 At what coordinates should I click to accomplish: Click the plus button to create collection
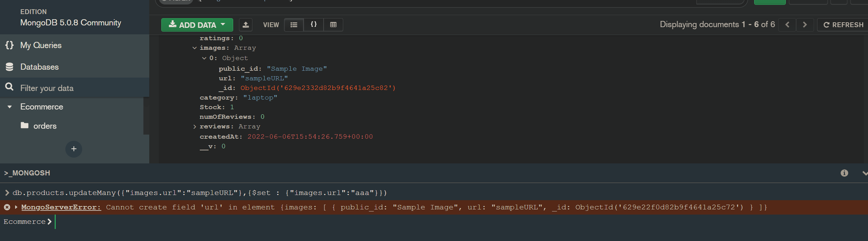(74, 149)
